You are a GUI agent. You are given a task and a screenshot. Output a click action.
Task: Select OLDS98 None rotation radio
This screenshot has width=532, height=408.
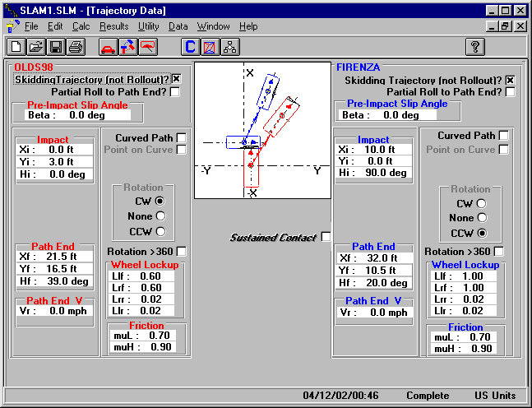tap(160, 216)
